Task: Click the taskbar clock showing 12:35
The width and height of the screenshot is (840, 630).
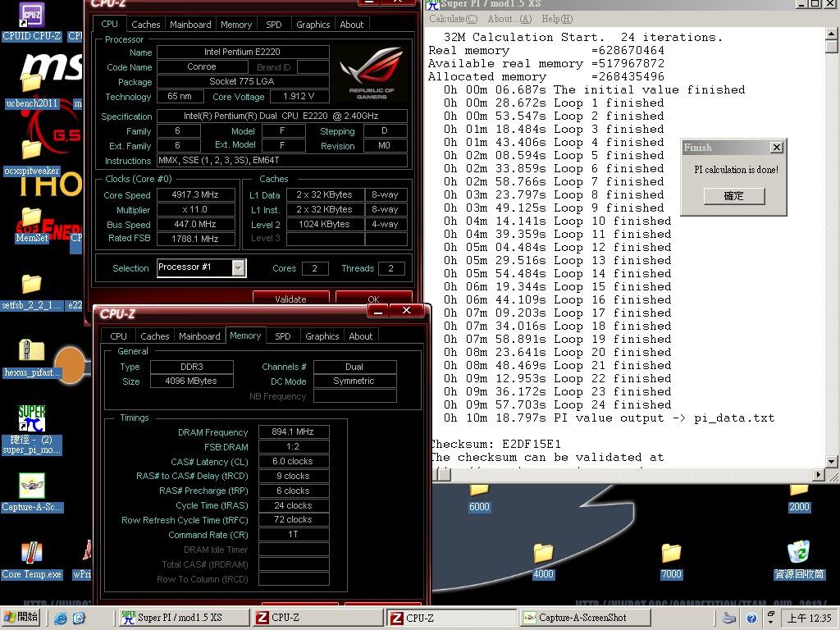Action: tap(809, 619)
